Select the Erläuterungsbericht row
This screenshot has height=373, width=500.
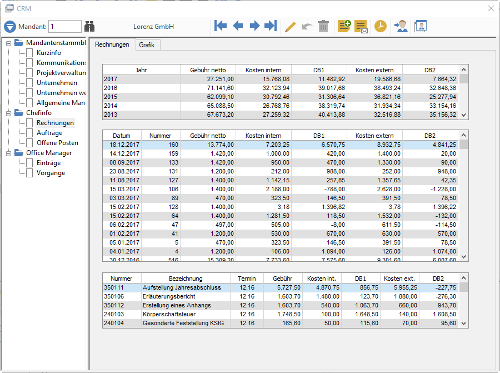pos(281,296)
